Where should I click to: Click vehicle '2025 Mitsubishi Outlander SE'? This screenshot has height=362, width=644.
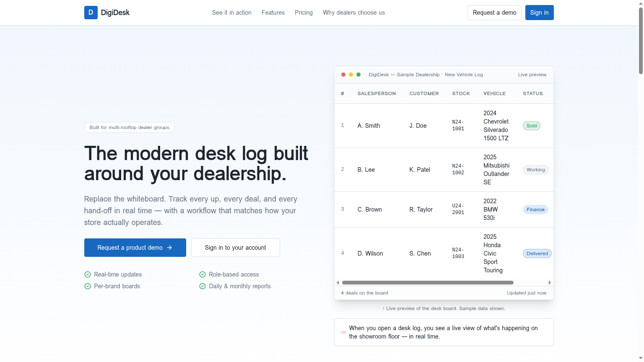click(496, 170)
